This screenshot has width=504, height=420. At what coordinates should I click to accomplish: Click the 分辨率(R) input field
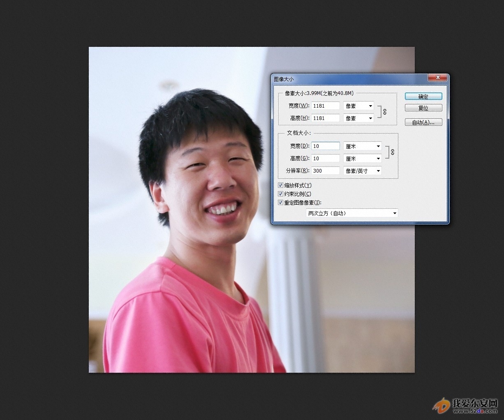pyautogui.click(x=326, y=171)
